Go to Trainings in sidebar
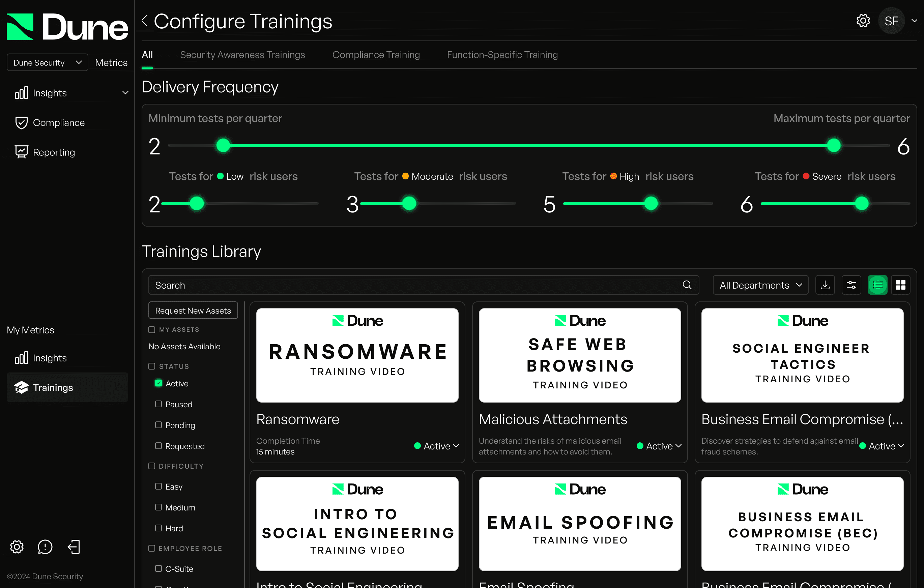924x588 pixels. point(67,387)
